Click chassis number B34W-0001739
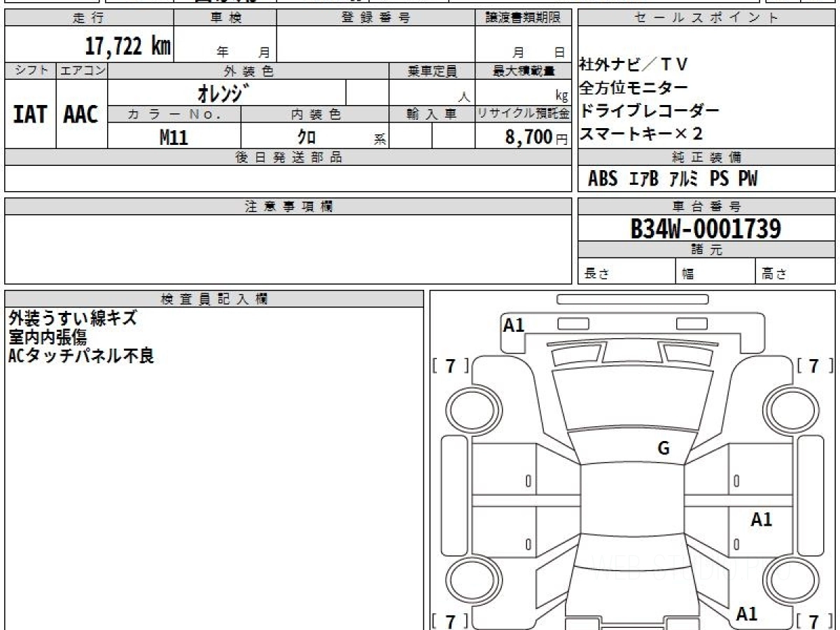This screenshot has width=840, height=630. tap(706, 229)
